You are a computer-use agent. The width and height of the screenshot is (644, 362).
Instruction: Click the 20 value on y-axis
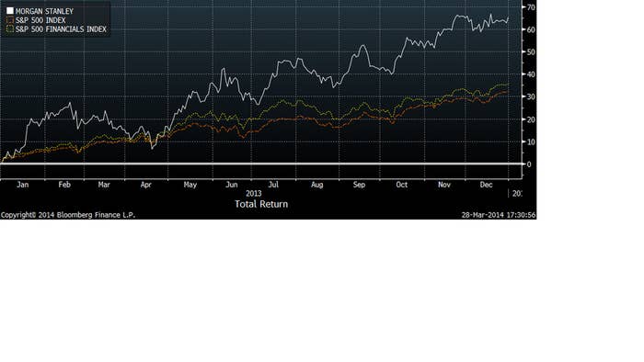[x=531, y=119]
